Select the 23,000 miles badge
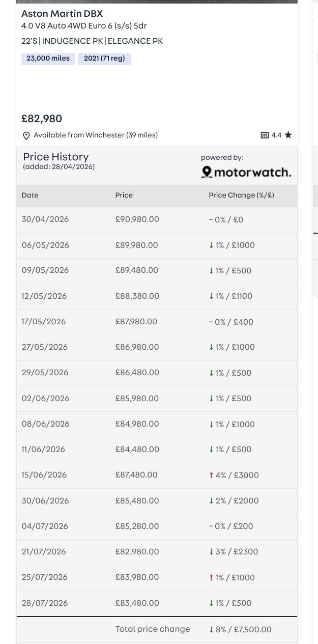318x644 pixels. click(48, 59)
